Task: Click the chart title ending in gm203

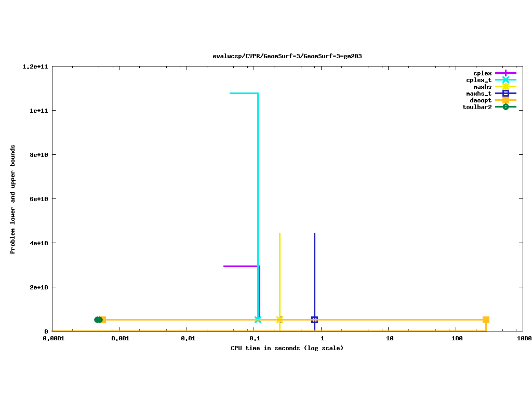Action: (x=287, y=56)
